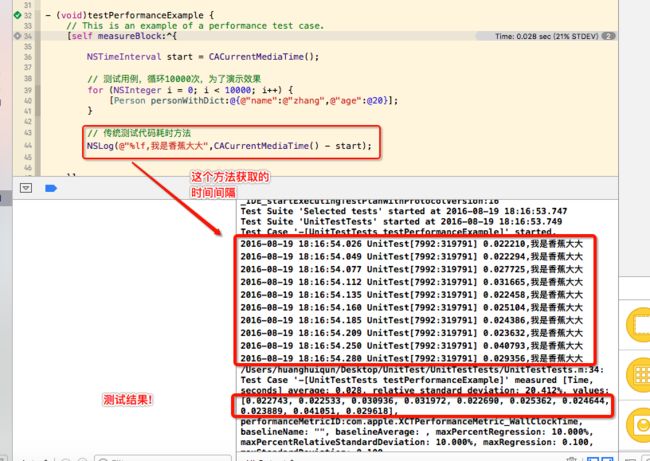This screenshot has width=650, height=461.
Task: Click the 'baselineName: "", baselineAverage' console line
Action: [x=417, y=432]
